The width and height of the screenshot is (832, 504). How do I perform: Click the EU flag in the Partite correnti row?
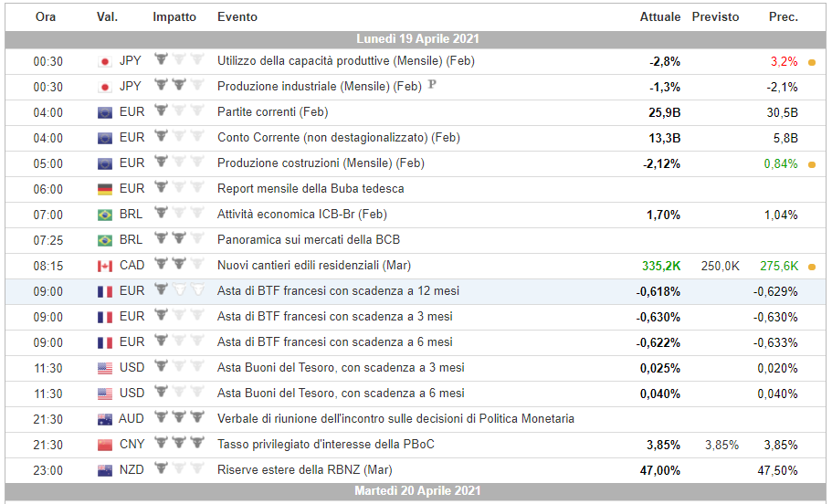[x=104, y=112]
